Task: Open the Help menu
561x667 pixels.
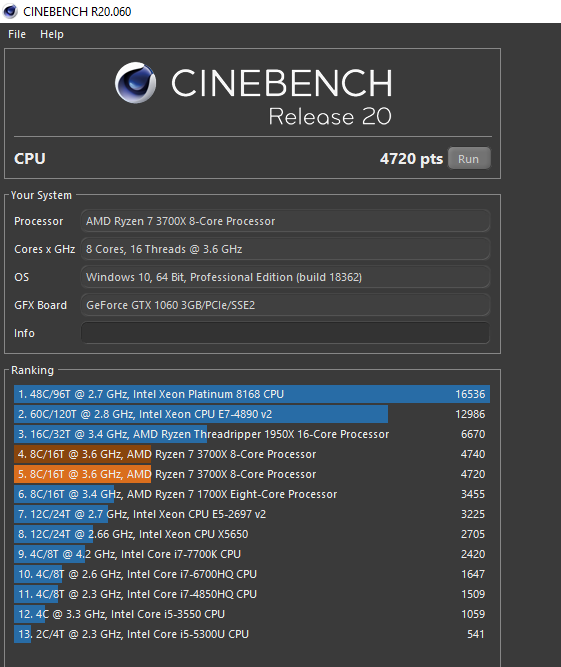Action: [52, 34]
